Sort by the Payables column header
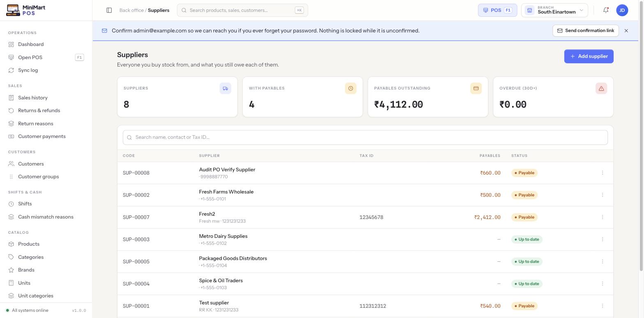This screenshot has width=644, height=318. [x=490, y=156]
